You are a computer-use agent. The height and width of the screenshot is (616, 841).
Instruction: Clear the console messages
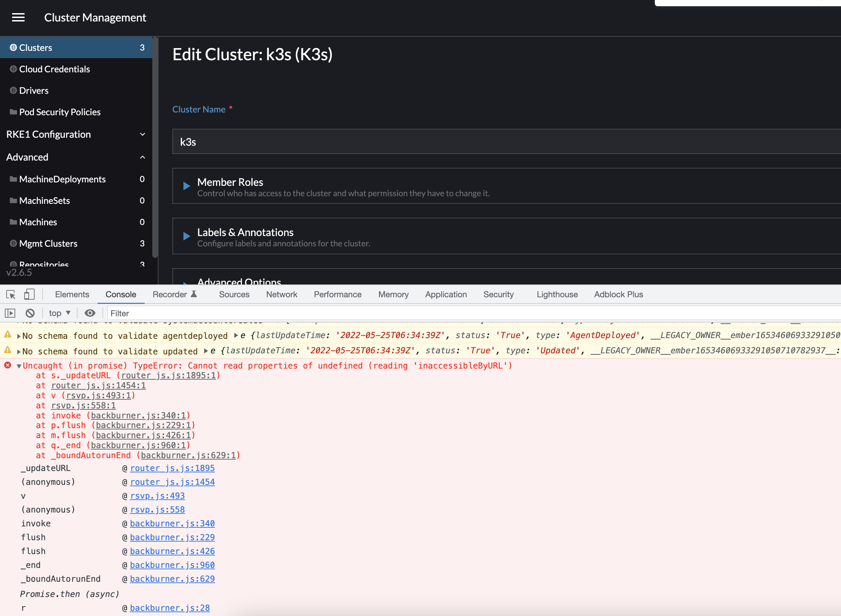(x=30, y=313)
